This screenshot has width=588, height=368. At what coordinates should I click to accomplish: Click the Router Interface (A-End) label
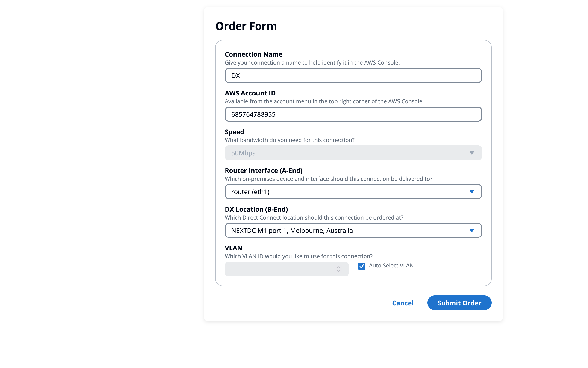coord(263,170)
